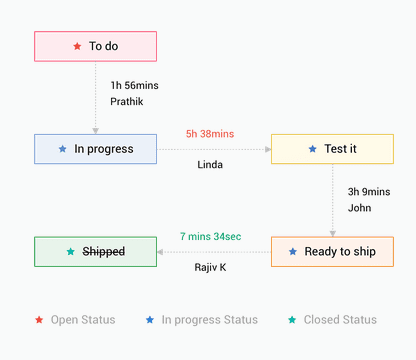Click the 7 mins 34sec transition time
This screenshot has width=416, height=360.
click(x=210, y=236)
